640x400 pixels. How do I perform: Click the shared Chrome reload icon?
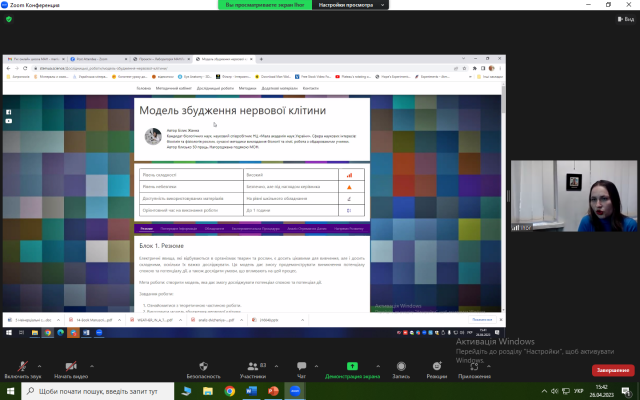pos(25,68)
